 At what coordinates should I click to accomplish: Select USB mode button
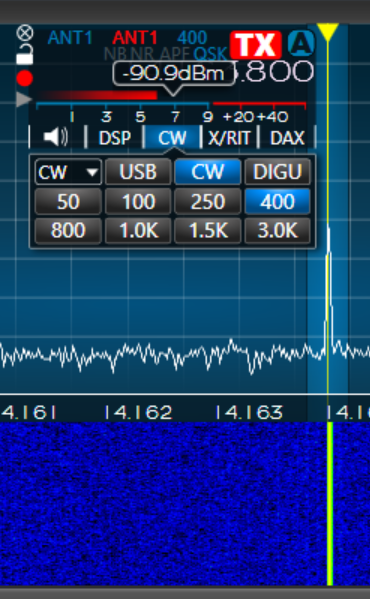(138, 172)
